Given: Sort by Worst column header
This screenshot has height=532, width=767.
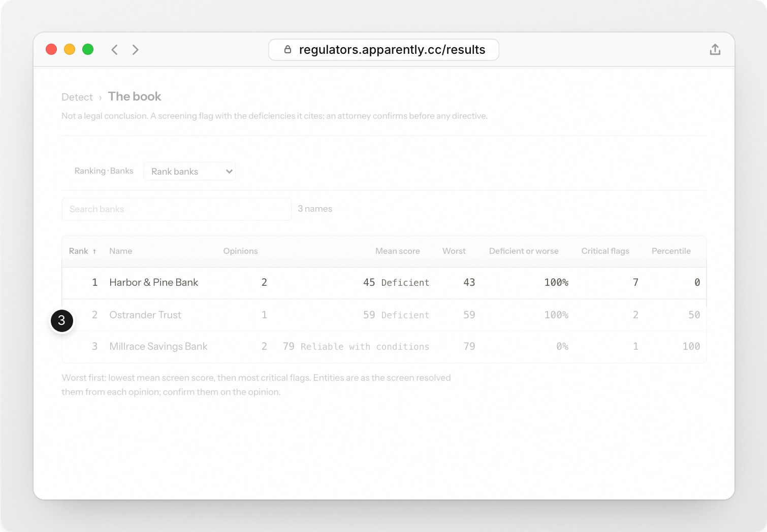Looking at the screenshot, I should 454,251.
